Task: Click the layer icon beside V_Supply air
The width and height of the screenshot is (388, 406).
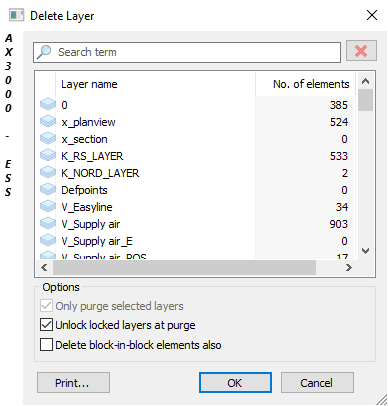Action: (48, 223)
